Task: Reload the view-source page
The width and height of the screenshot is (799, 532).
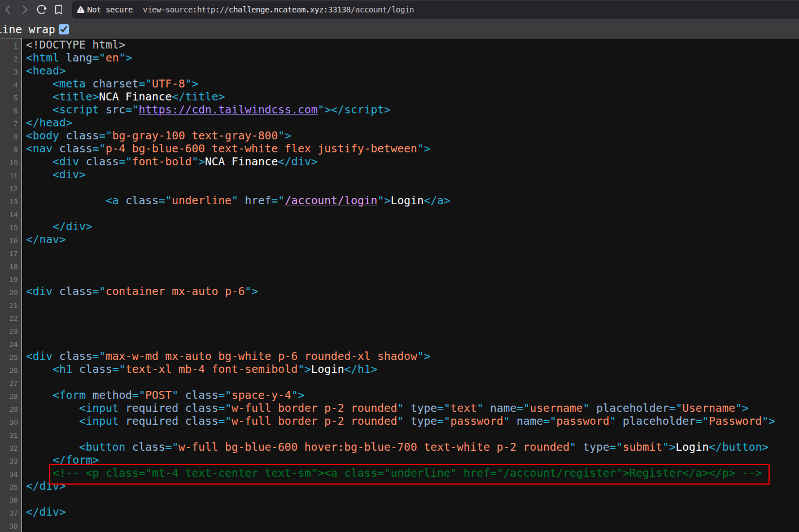Action: click(x=41, y=10)
